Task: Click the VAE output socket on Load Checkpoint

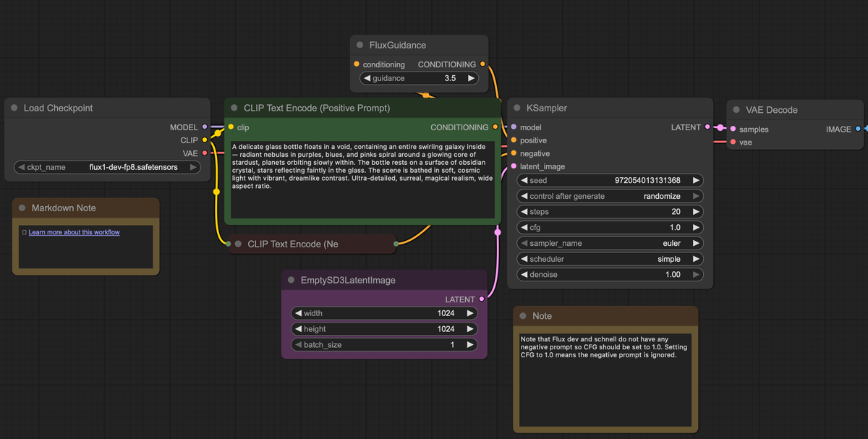Action: point(205,153)
